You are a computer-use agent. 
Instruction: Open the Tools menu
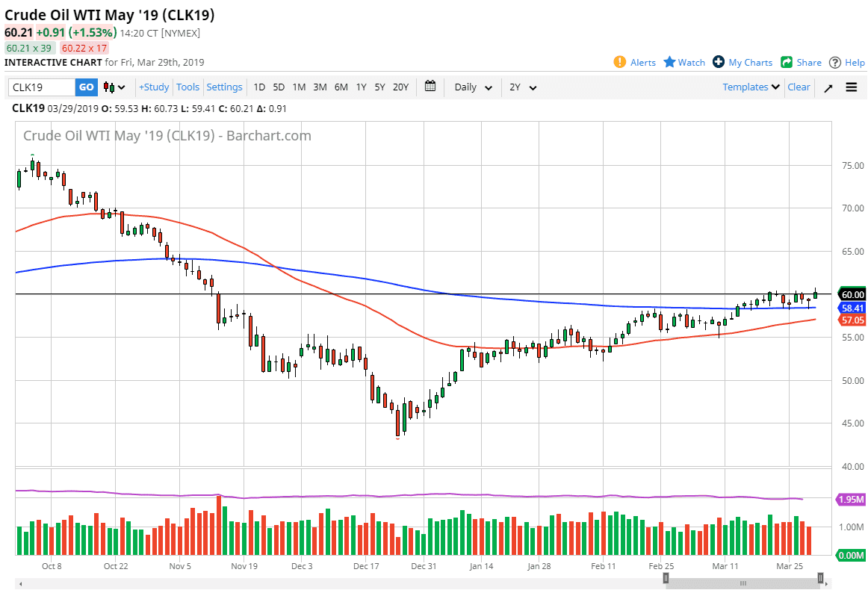(x=187, y=87)
